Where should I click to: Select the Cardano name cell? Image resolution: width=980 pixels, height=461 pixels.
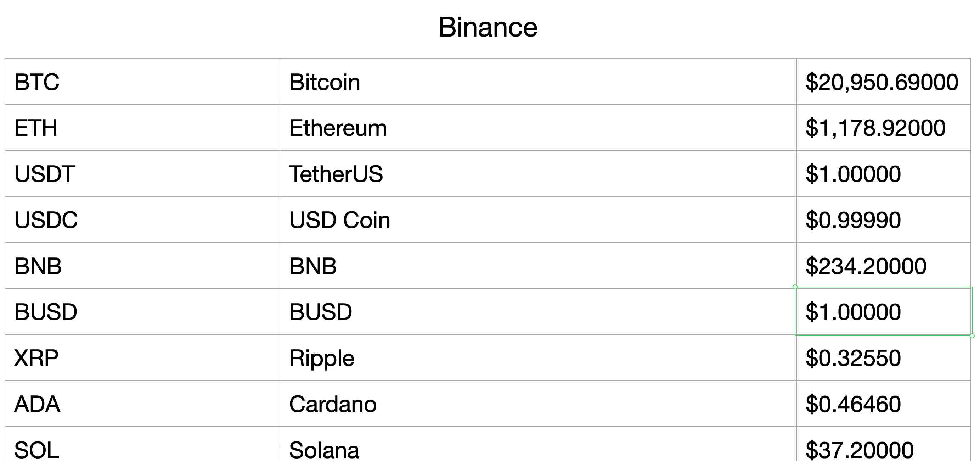tap(537, 404)
